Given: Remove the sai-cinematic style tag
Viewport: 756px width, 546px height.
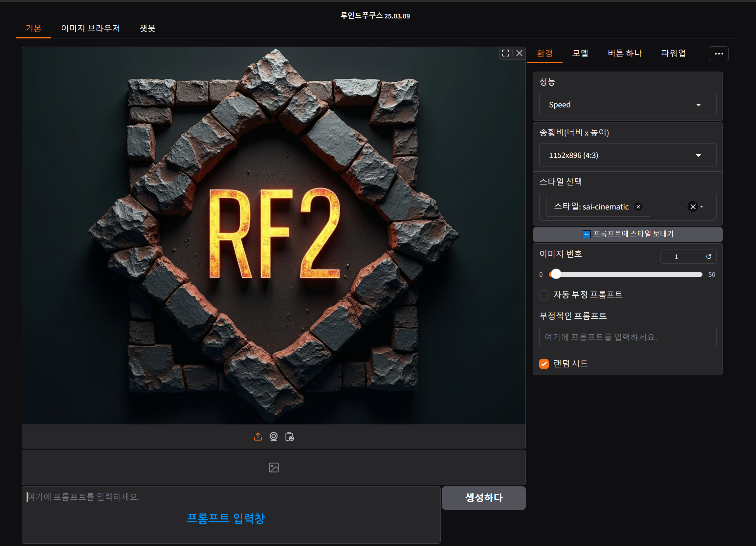Looking at the screenshot, I should [638, 207].
